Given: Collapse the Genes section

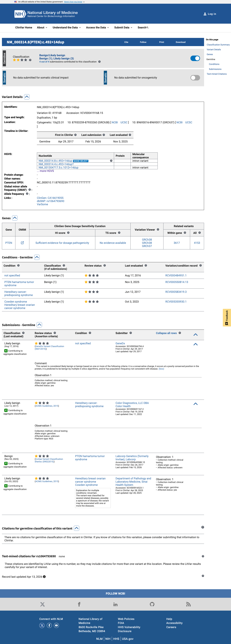Looking at the screenshot, I should [x=15, y=218].
